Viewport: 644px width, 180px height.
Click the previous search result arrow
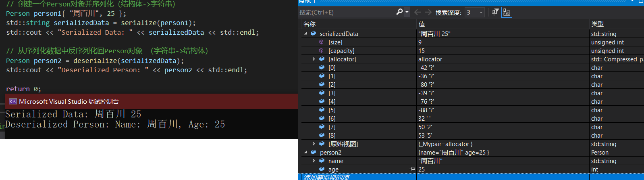point(418,13)
